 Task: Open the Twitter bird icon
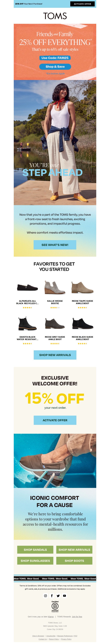click(58, 596)
